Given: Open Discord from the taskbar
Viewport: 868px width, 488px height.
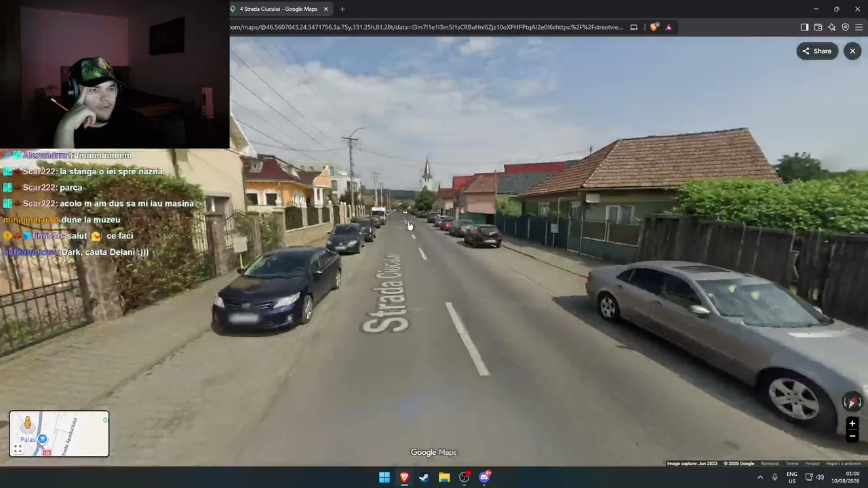Looking at the screenshot, I should 484,477.
